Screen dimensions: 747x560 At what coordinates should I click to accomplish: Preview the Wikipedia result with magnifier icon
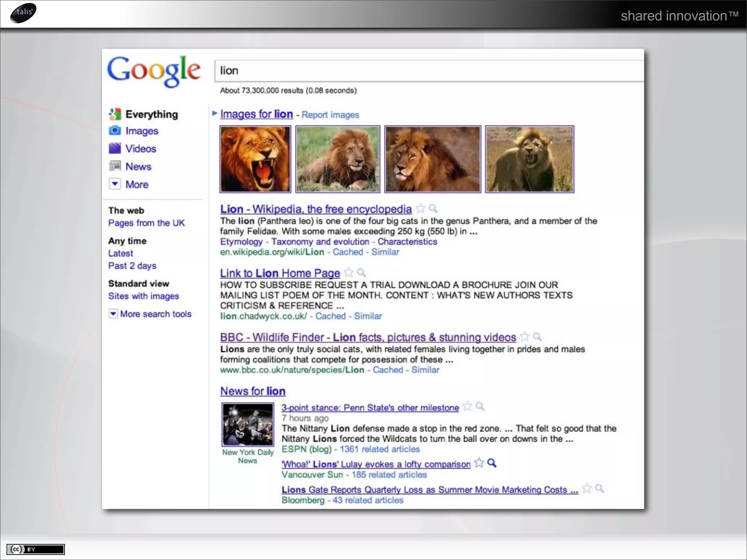[x=433, y=209]
